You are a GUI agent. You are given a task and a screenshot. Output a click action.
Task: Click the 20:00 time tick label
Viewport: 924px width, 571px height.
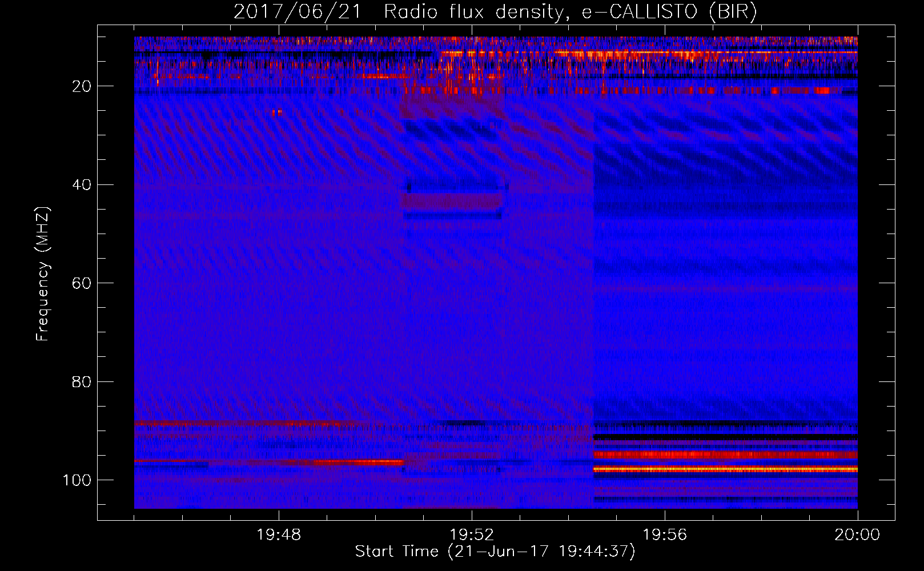pos(857,535)
